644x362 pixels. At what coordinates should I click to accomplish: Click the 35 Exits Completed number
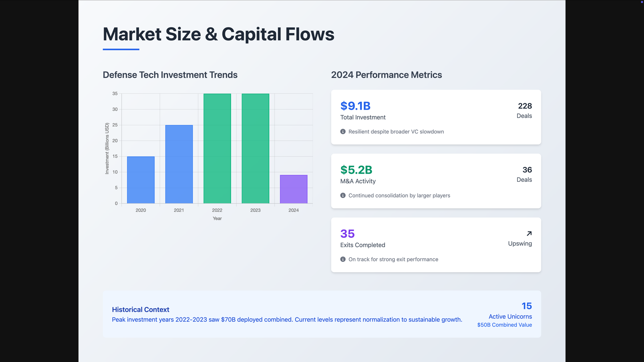[347, 234]
